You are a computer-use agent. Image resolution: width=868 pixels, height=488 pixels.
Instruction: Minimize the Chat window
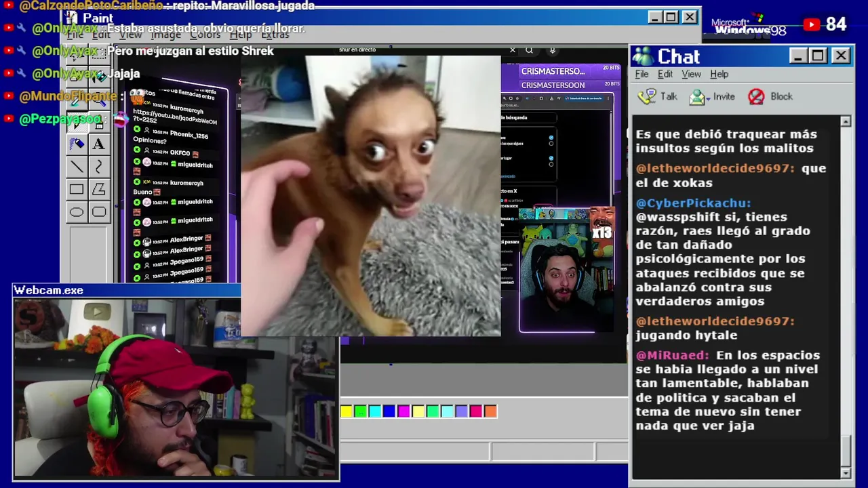click(x=798, y=56)
